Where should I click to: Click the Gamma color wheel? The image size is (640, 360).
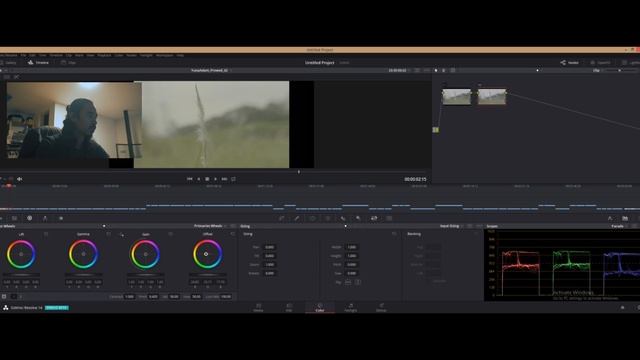point(83,254)
